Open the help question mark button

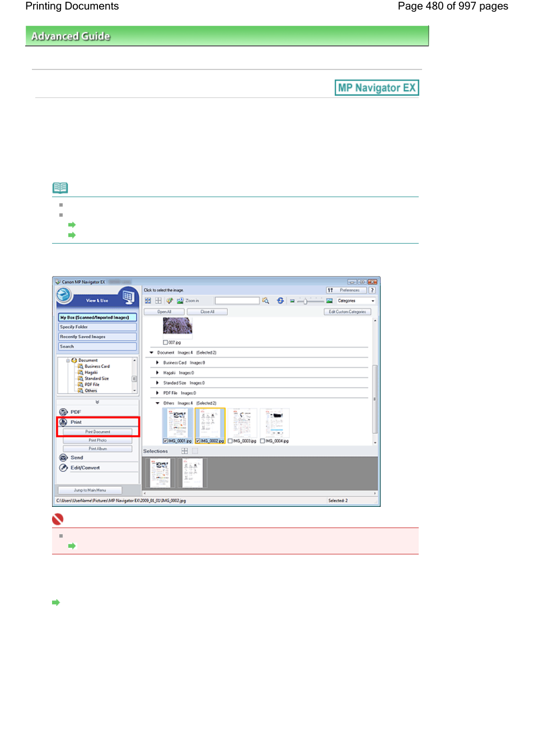coord(372,290)
